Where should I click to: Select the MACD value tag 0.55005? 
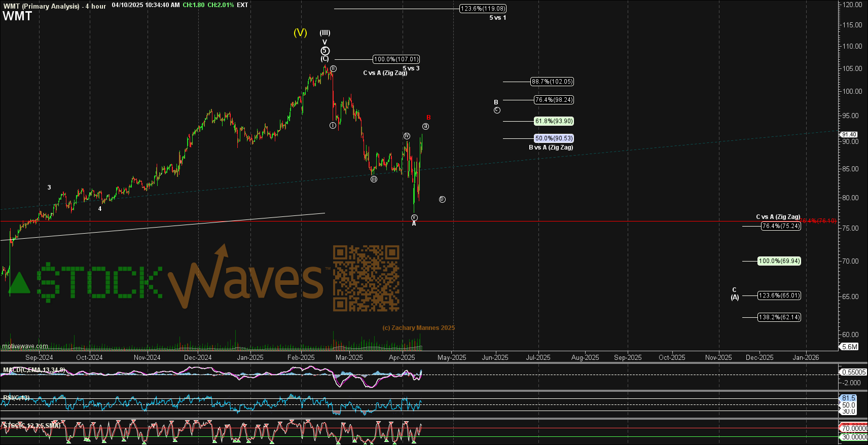tap(854, 372)
